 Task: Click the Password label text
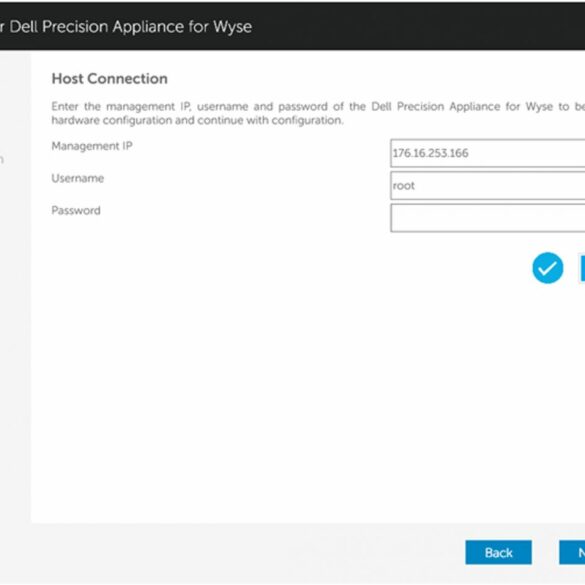click(76, 210)
